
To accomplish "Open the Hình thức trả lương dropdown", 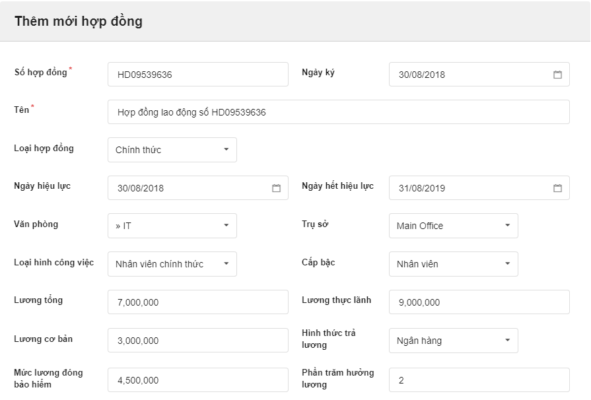I will (x=453, y=340).
